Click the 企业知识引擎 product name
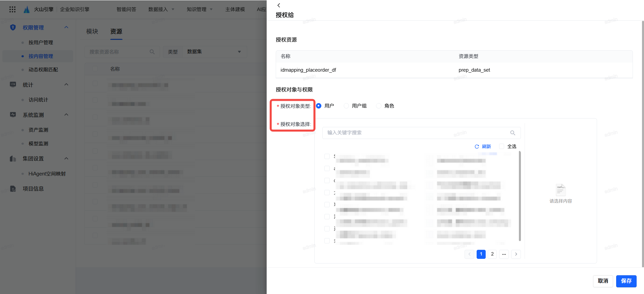This screenshot has height=294, width=644. (x=75, y=9)
